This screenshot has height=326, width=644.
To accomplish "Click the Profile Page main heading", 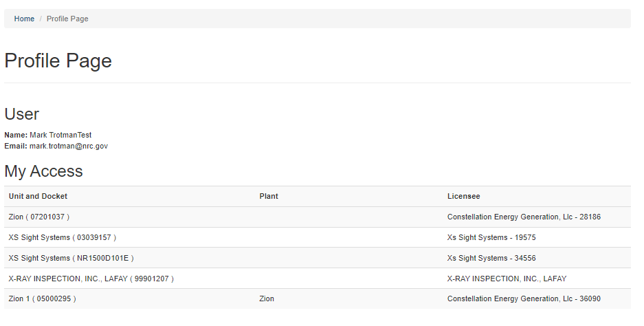I will tap(58, 61).
